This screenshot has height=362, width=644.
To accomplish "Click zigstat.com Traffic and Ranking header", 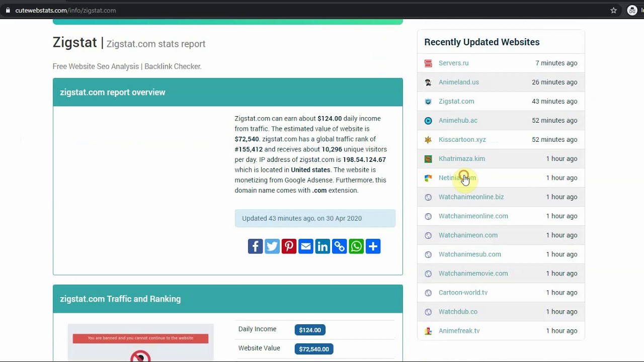I will 228,299.
